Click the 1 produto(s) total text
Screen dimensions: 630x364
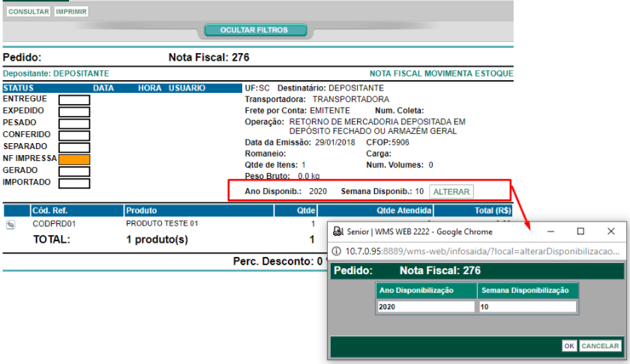[x=157, y=240]
